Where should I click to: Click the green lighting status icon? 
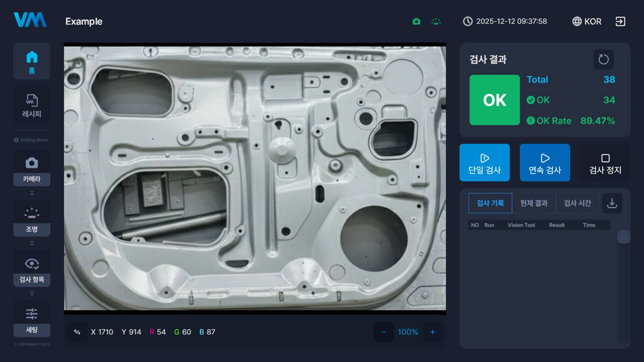coord(436,22)
